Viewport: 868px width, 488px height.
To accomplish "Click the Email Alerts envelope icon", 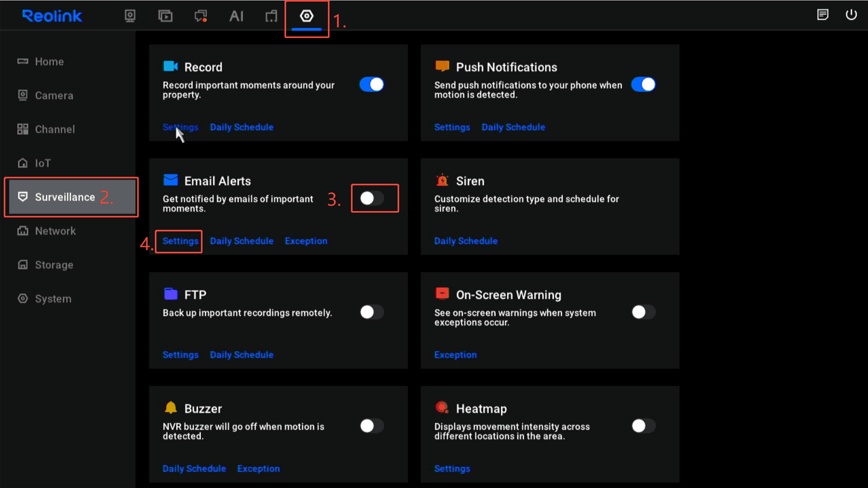I will pyautogui.click(x=170, y=179).
